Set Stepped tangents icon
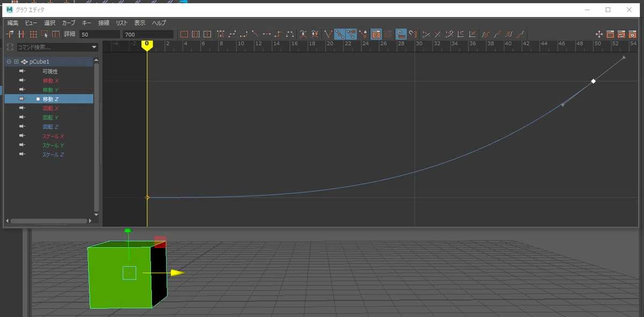Viewport: 644px width, 317px height. click(x=278, y=34)
